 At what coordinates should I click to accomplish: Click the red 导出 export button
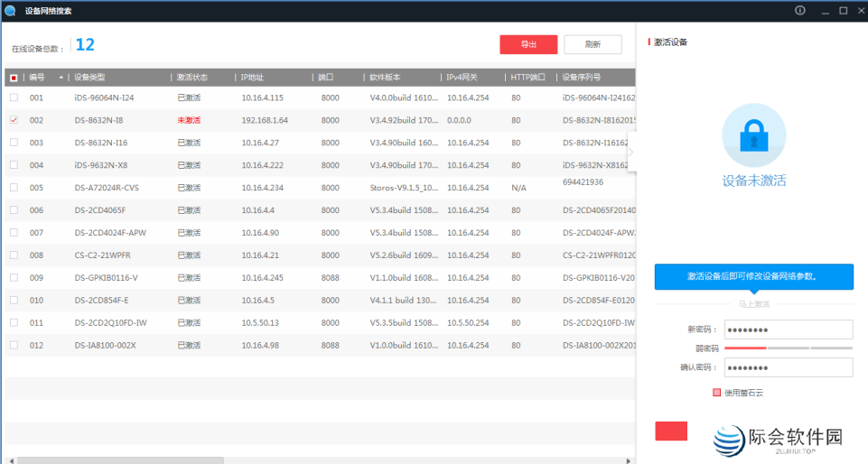528,44
